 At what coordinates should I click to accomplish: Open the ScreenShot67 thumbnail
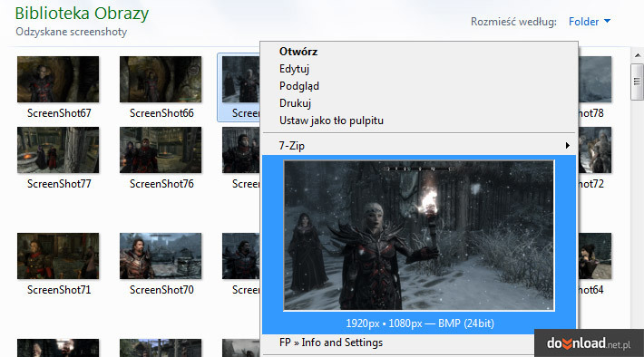pyautogui.click(x=58, y=79)
